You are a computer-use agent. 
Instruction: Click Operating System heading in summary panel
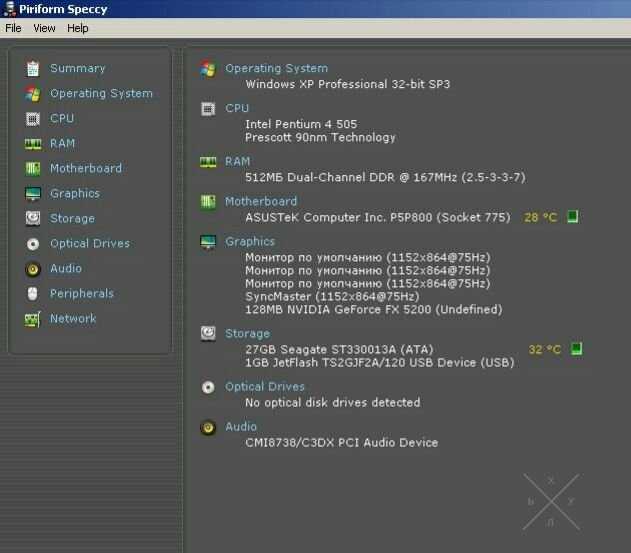click(x=276, y=68)
